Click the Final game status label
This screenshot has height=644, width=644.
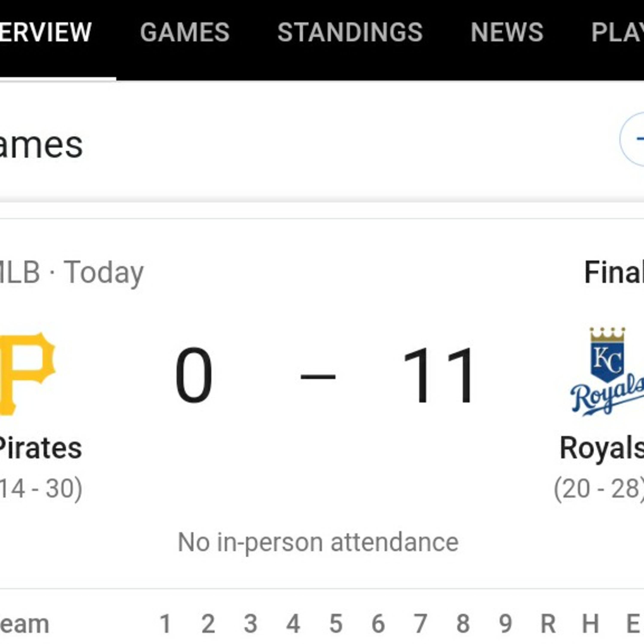(614, 272)
